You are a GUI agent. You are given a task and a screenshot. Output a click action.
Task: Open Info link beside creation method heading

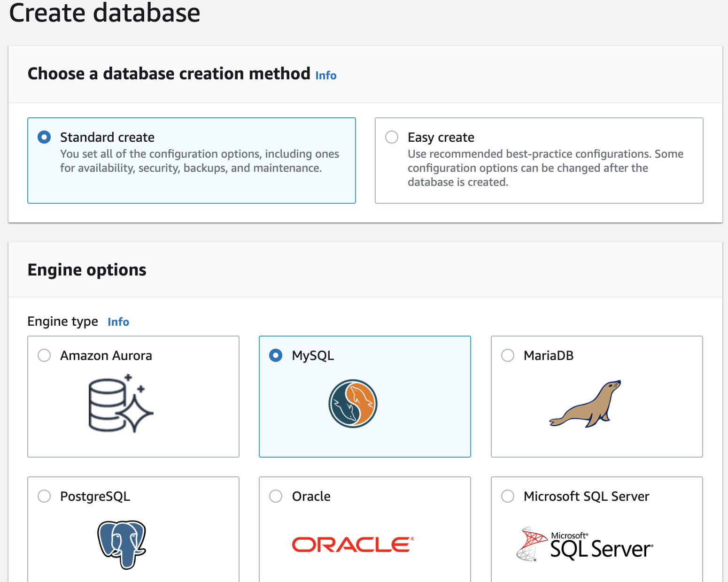tap(326, 76)
